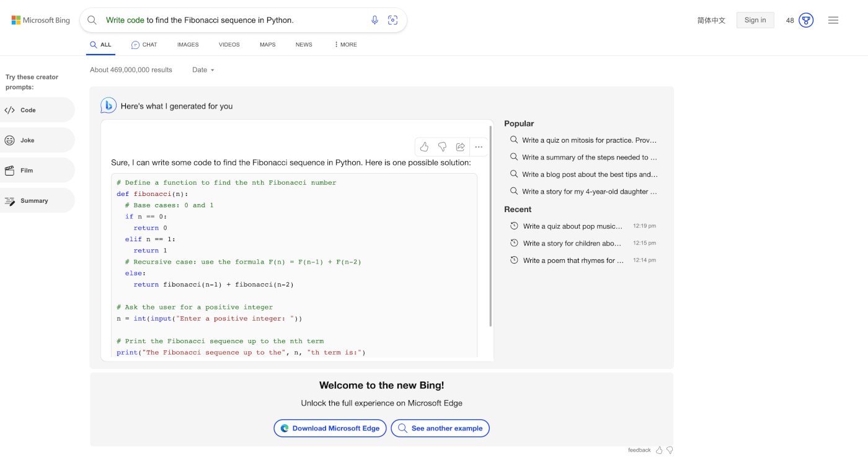Open more options with the ellipsis icon
Viewport: 868px width, 467px height.
(479, 146)
